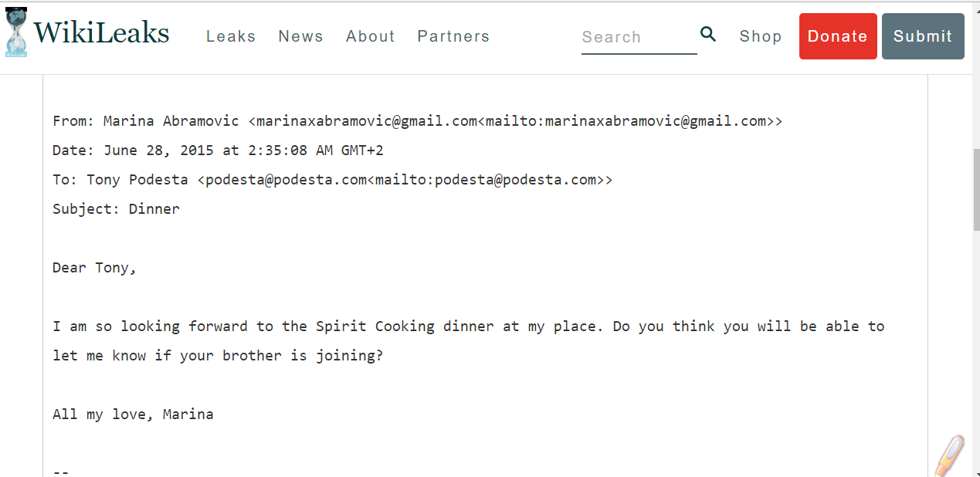Image resolution: width=980 pixels, height=477 pixels.
Task: Select the Partners navigation item
Action: click(453, 36)
